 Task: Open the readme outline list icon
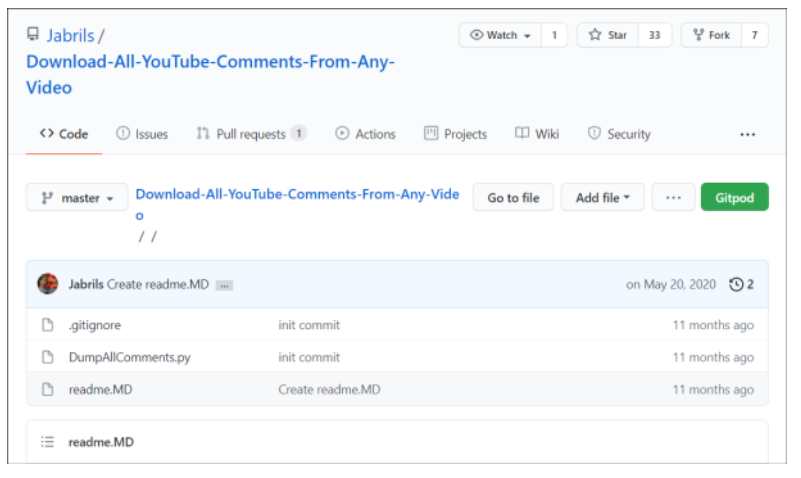point(48,442)
